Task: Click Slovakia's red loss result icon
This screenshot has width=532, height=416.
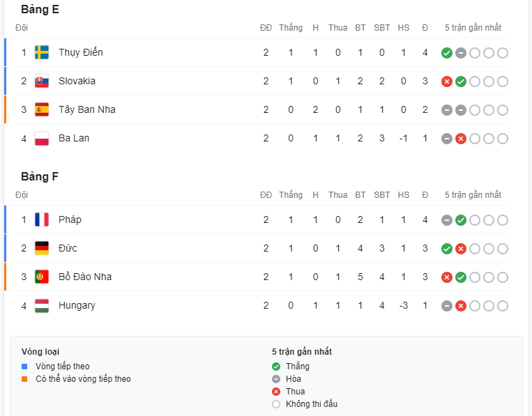Action: pos(447,82)
